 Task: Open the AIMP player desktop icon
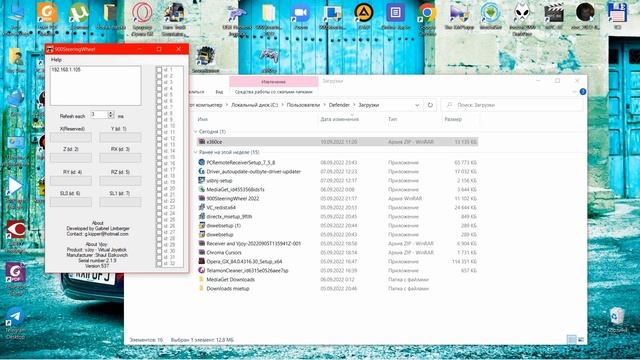point(364,13)
